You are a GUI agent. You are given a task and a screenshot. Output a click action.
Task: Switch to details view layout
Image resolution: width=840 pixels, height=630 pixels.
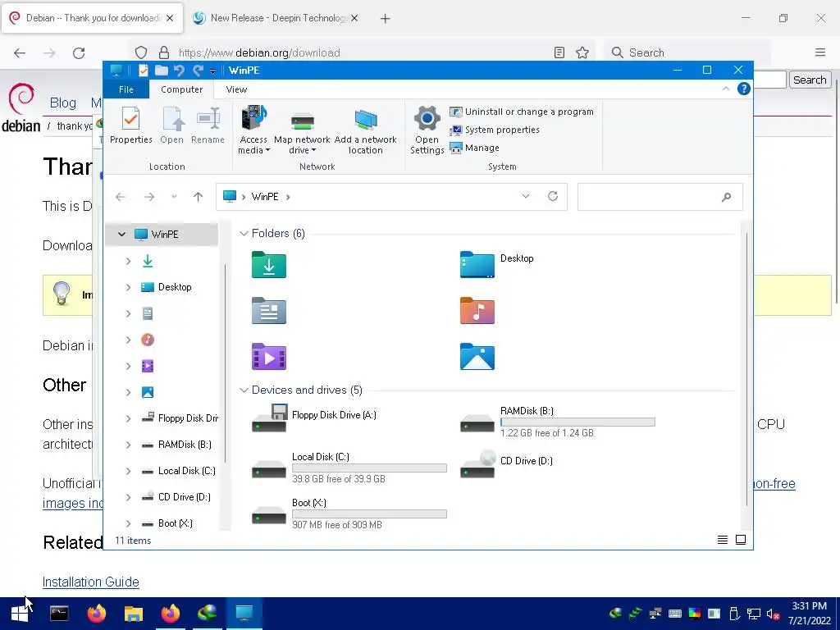tap(722, 540)
